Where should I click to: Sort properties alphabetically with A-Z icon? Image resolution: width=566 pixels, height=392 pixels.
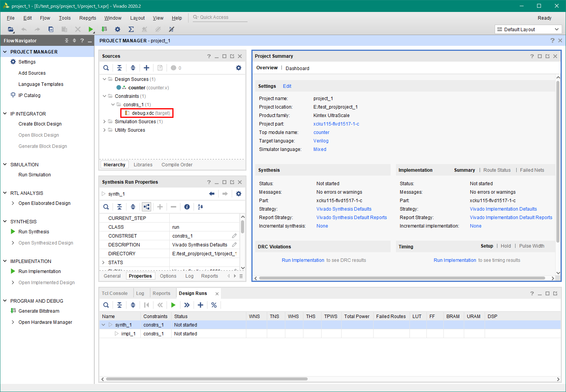point(200,207)
